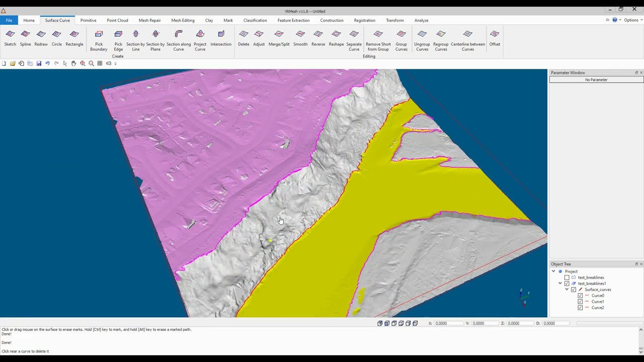Open the quick access toolbar dropdown arrow

click(115, 63)
